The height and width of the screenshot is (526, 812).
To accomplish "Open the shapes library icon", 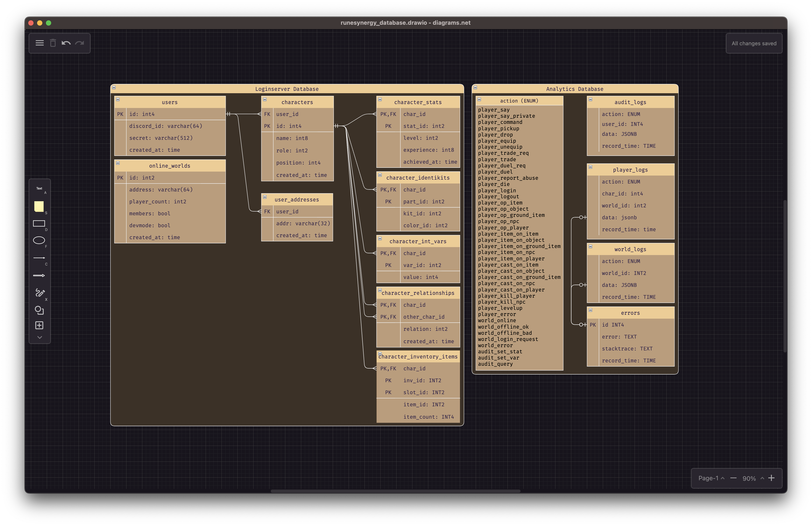I will pyautogui.click(x=39, y=310).
